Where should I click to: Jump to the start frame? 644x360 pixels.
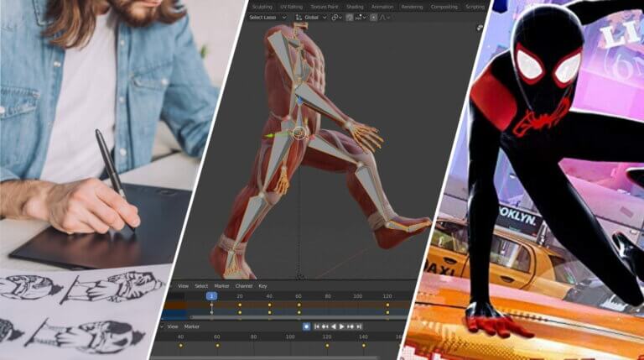(317, 326)
